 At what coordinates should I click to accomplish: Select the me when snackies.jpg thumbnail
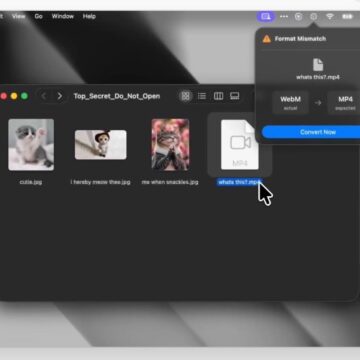point(170,145)
